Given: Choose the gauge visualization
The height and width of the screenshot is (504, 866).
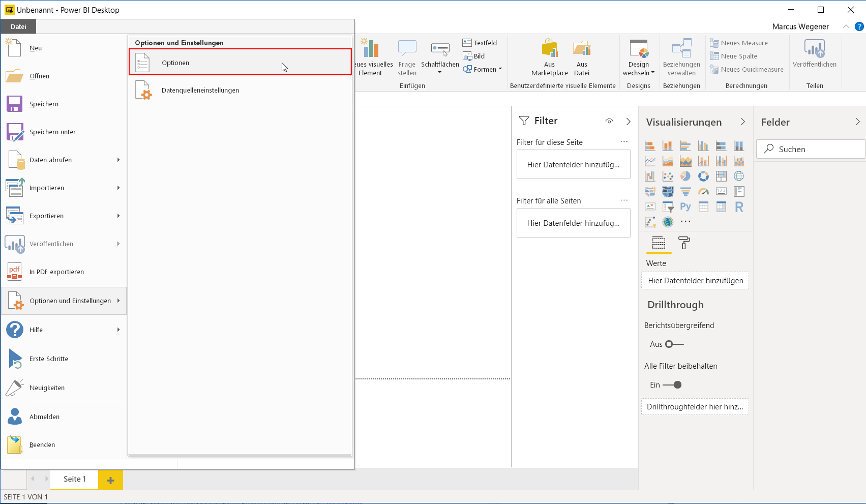Looking at the screenshot, I should point(703,191).
